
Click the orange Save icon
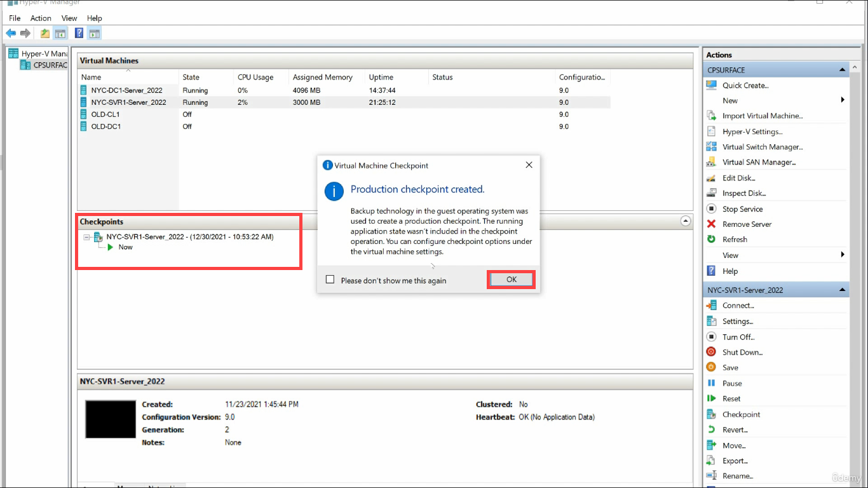[712, 367]
